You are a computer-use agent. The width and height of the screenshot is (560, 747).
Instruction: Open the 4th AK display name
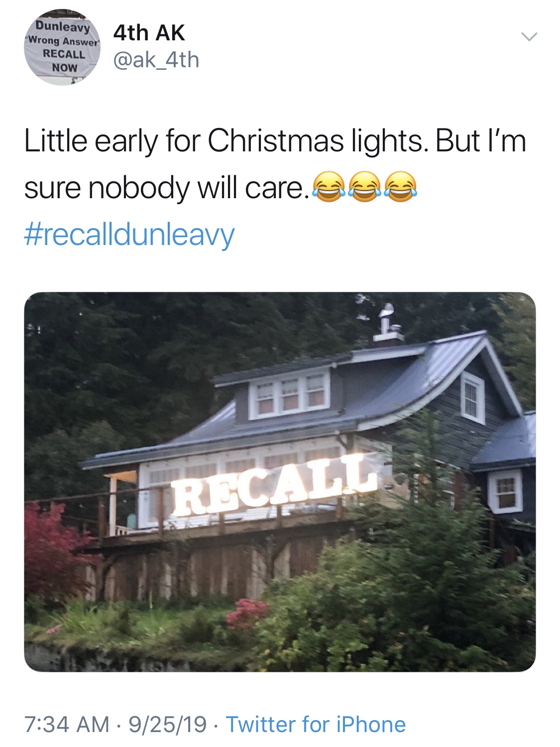pyautogui.click(x=149, y=33)
